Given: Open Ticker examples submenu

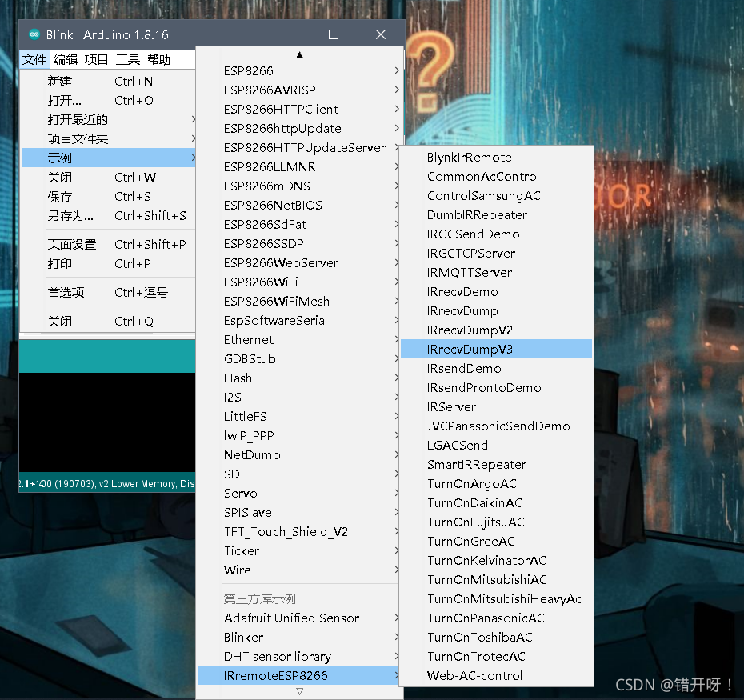Looking at the screenshot, I should 299,551.
